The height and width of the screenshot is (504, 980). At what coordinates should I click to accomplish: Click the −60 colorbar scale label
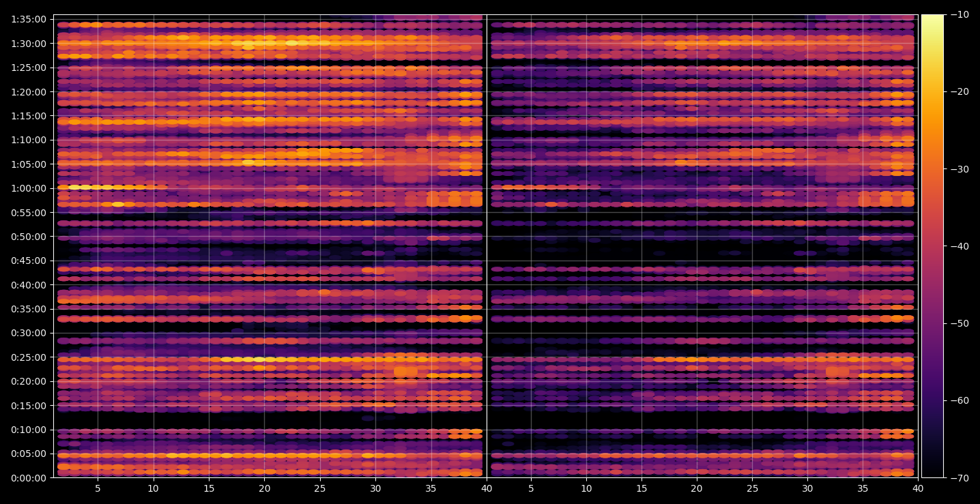coord(960,400)
